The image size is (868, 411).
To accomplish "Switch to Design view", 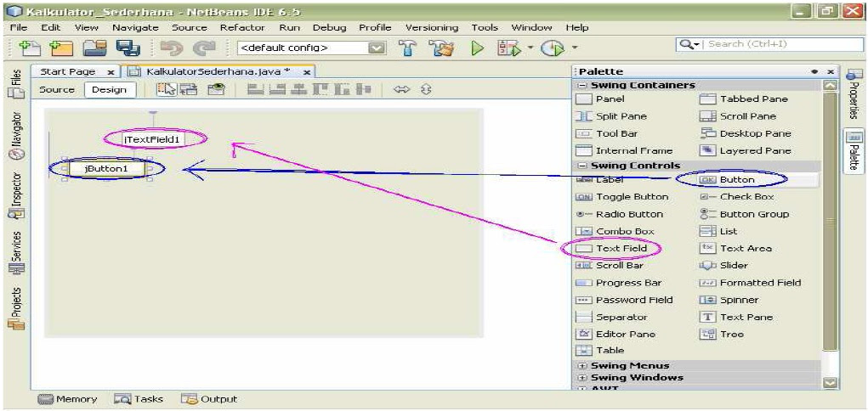I will (109, 90).
